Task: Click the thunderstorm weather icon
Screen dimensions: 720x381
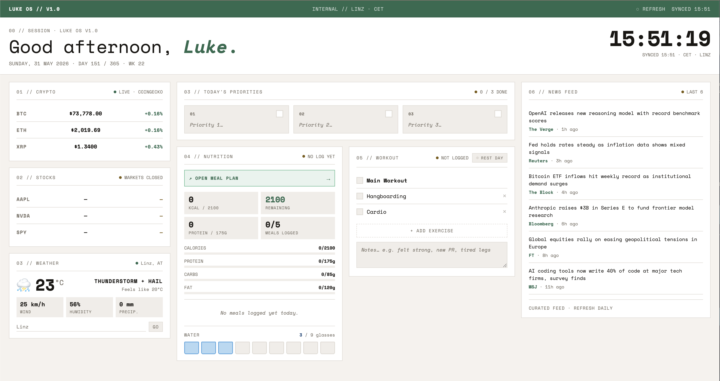Action: (23, 285)
